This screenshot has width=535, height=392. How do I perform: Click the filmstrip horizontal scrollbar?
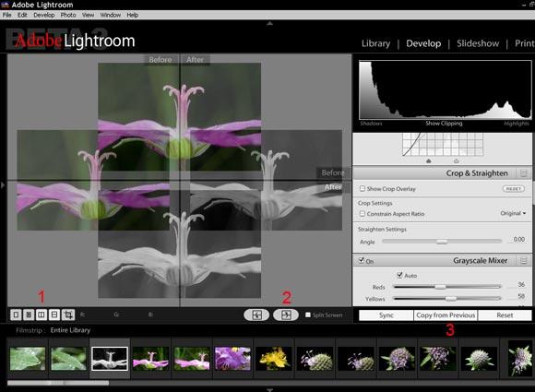[58, 383]
